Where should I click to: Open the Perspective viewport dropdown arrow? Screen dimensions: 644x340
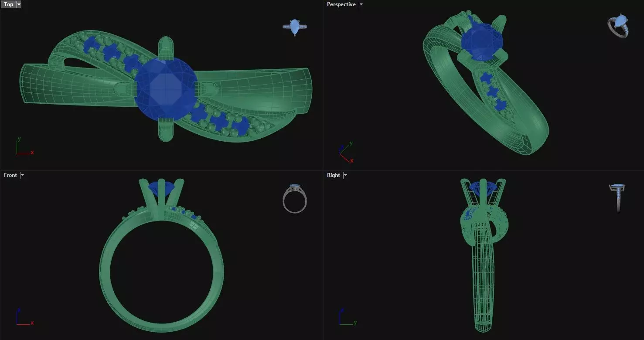click(361, 4)
